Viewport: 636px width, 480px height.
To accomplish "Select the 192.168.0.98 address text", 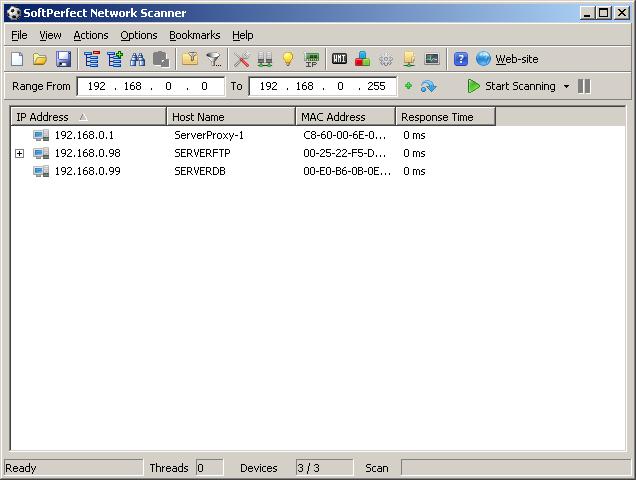I will [x=88, y=153].
